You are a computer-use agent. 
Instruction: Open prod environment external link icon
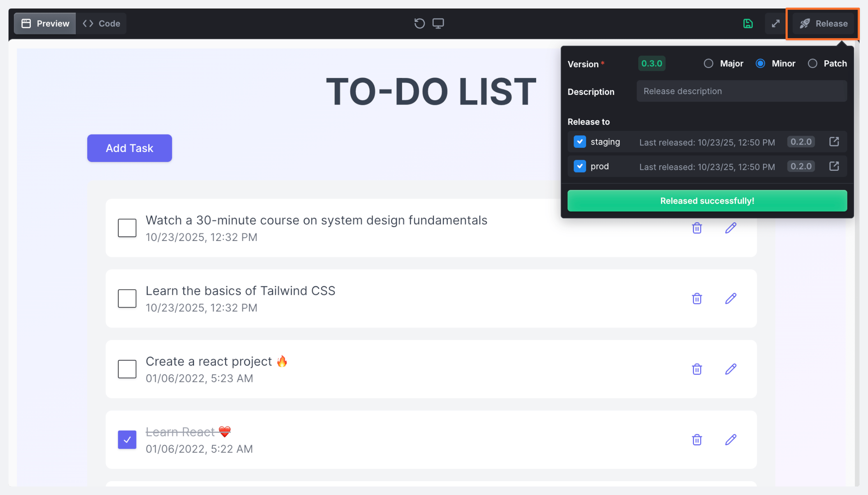tap(834, 166)
